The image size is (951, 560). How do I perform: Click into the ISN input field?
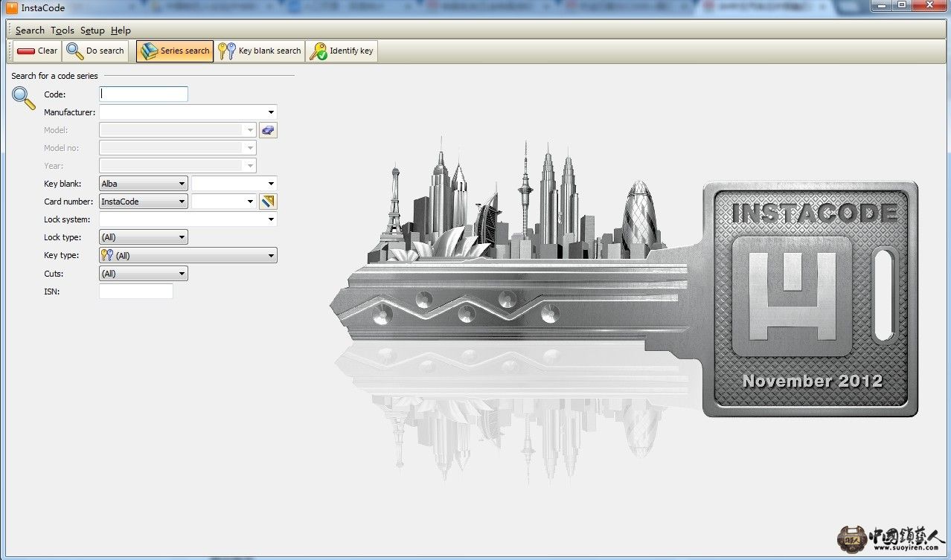(x=136, y=292)
